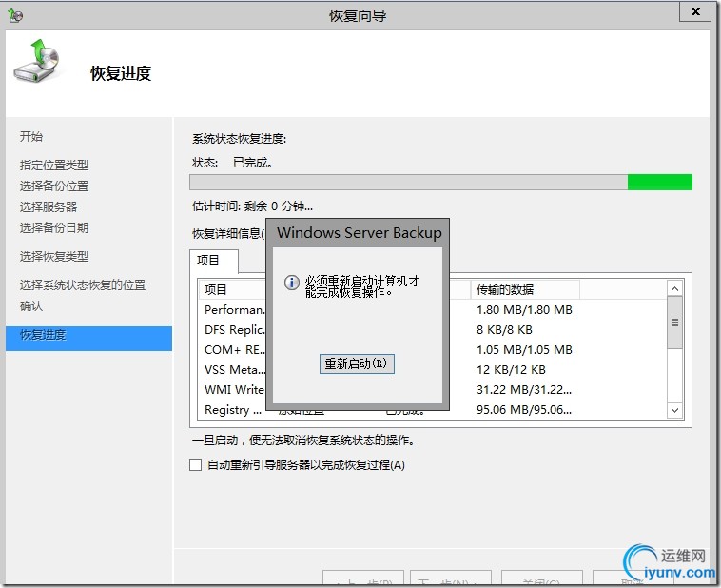Click the 估计时间: 剩余 0 分钟 text
This screenshot has width=721, height=588.
(252, 206)
